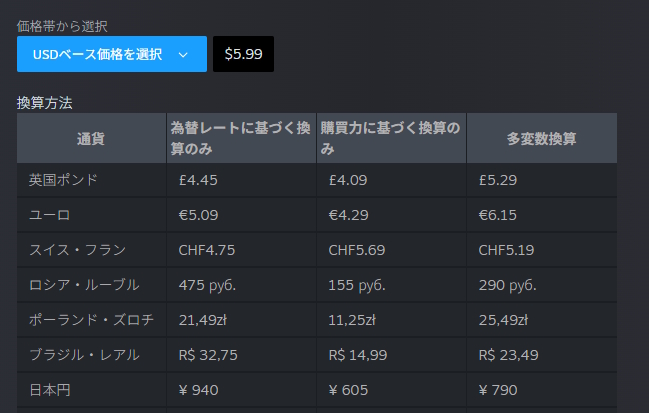The width and height of the screenshot is (649, 413).
Task: Click the £5.29 multivariable price cell
Action: click(499, 180)
